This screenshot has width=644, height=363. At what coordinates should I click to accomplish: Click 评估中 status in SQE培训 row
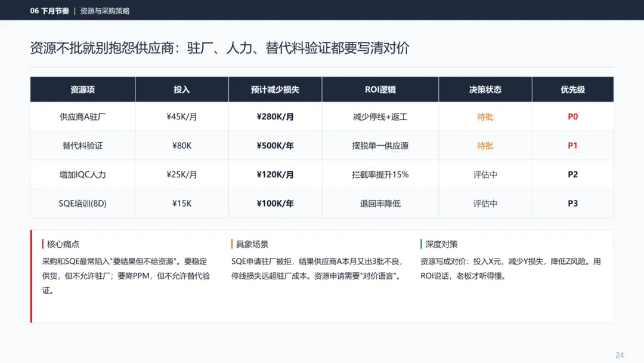point(485,204)
